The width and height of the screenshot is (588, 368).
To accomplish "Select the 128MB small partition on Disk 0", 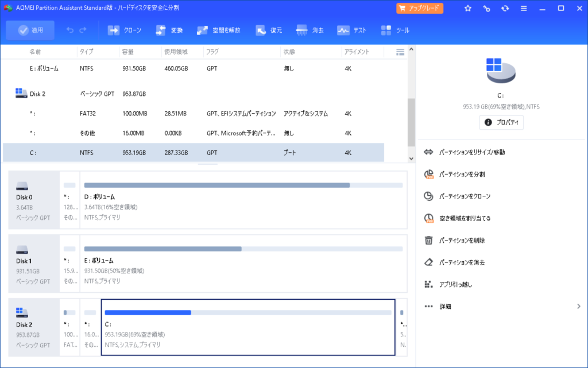I will coord(69,200).
